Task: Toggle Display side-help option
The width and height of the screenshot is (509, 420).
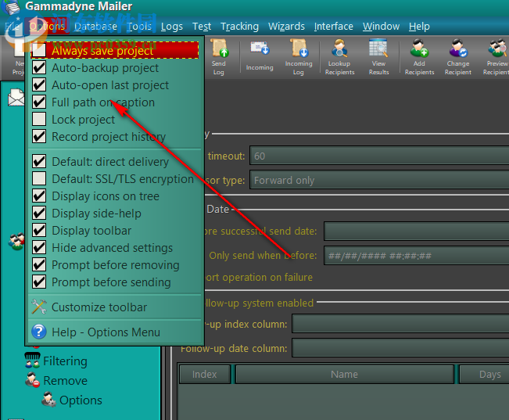Action: [x=39, y=213]
